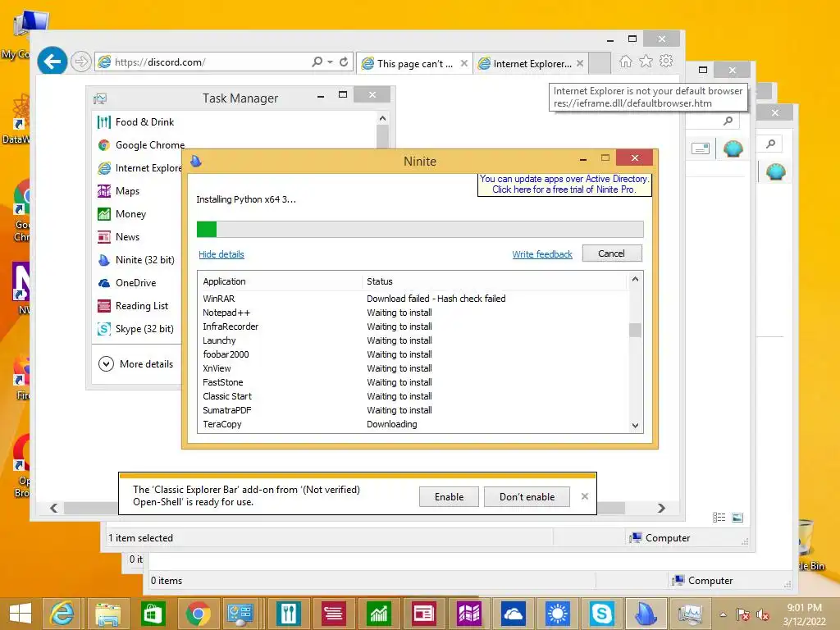Select Google Chrome in Task Manager

141,145
